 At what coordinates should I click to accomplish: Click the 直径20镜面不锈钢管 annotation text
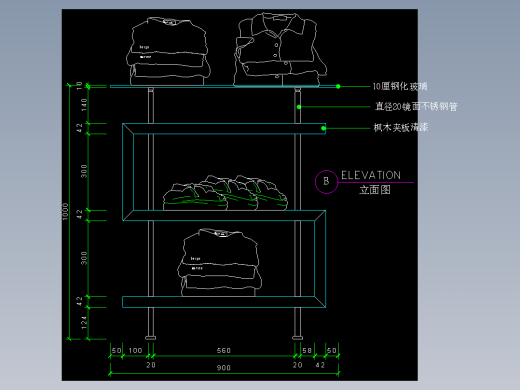pos(416,107)
